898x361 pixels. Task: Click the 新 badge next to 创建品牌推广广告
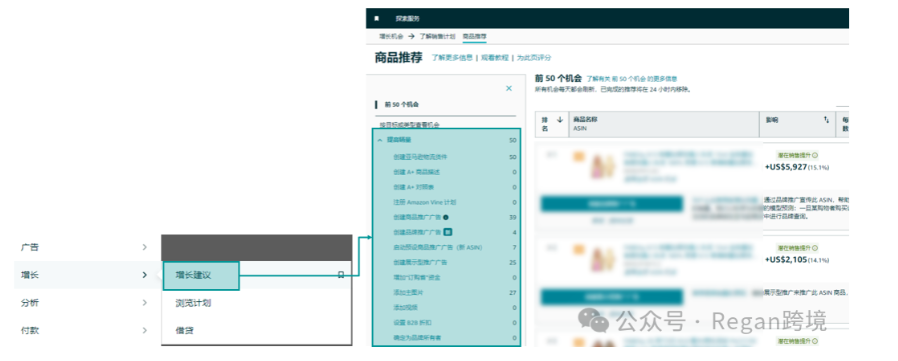coord(448,232)
